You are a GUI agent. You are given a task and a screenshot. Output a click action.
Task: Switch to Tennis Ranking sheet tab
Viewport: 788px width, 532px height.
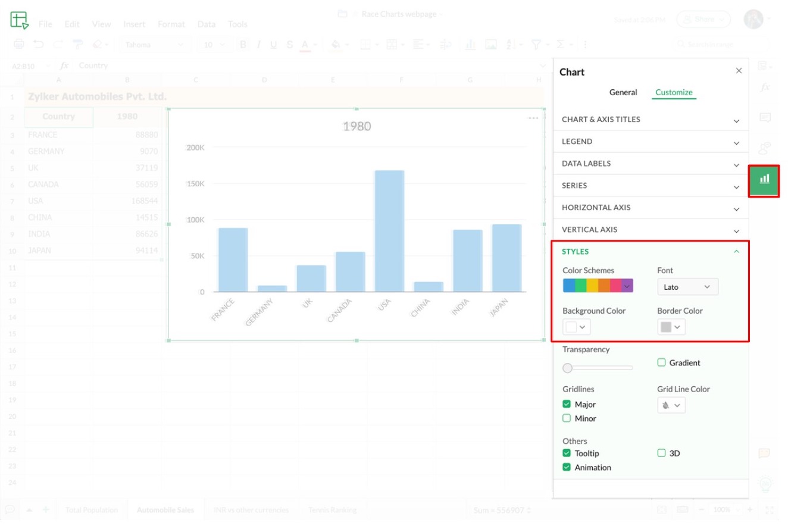(333, 510)
